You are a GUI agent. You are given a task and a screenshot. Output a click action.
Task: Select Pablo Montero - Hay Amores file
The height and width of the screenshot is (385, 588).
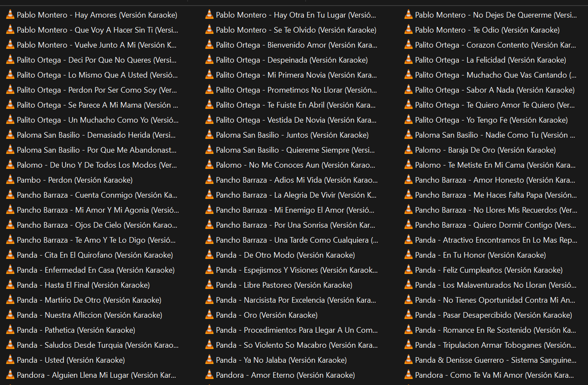pos(97,15)
